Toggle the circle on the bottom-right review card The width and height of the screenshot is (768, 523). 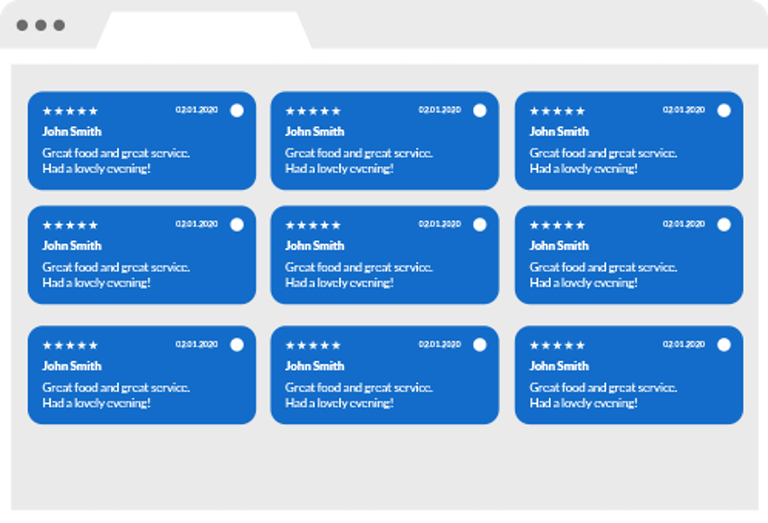[724, 345]
